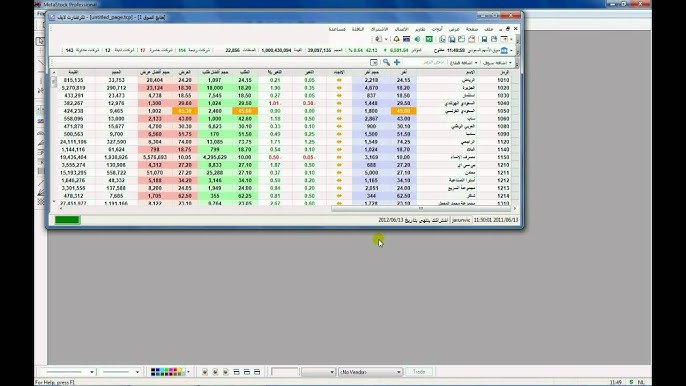Click the red page icon in toolbar

click(472, 39)
